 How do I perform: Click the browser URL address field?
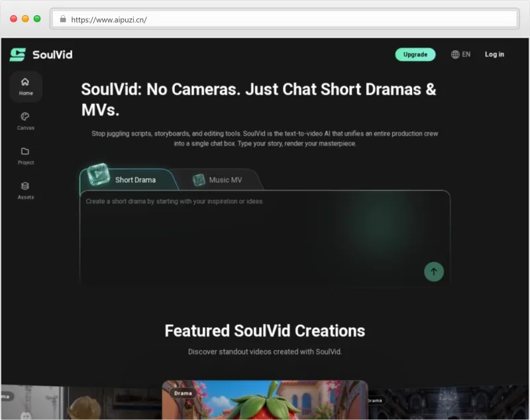[285, 19]
